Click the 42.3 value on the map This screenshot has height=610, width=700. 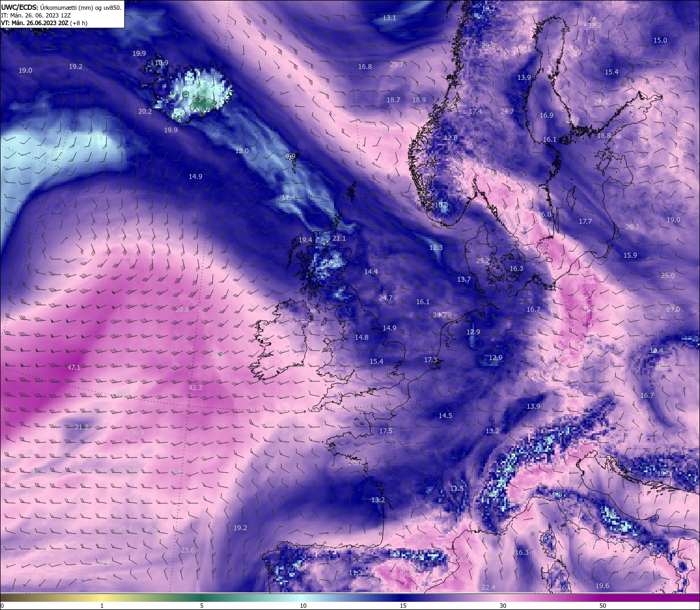pyautogui.click(x=195, y=388)
